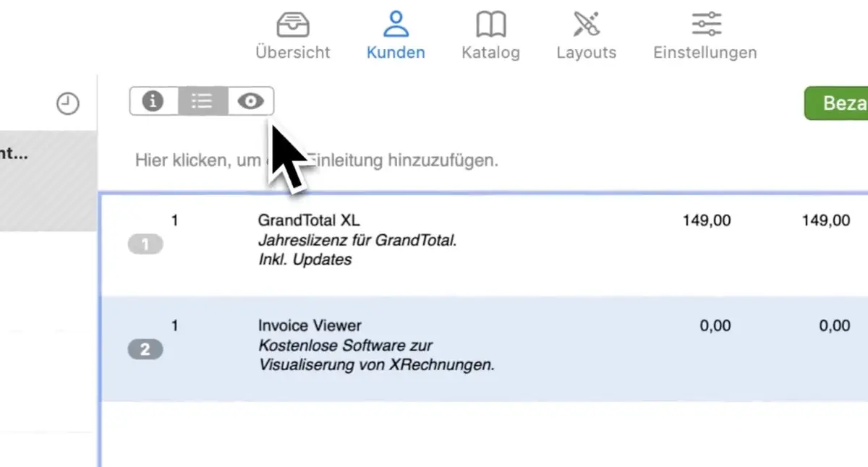Open the Katalog tab

pyautogui.click(x=490, y=36)
